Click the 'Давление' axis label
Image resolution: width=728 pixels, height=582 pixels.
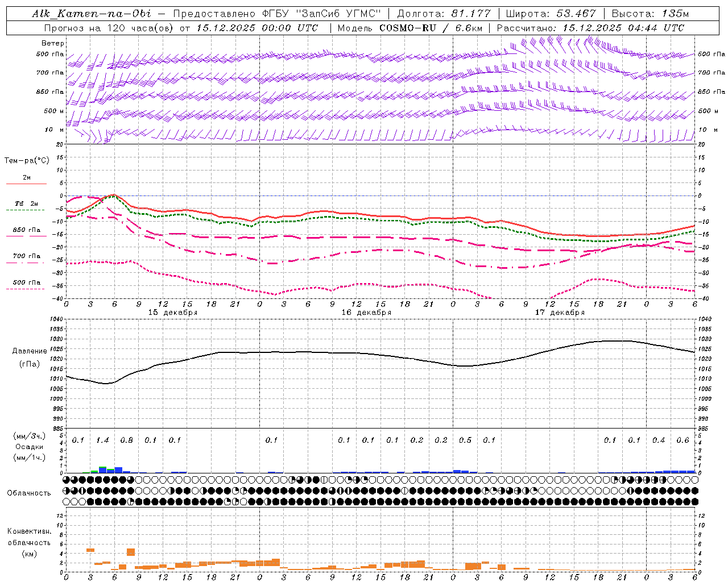(x=30, y=351)
